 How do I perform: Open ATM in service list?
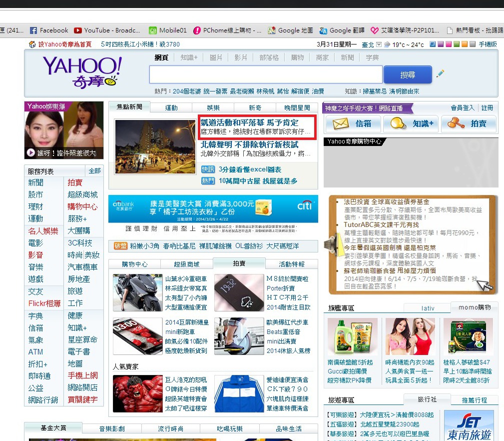35,352
